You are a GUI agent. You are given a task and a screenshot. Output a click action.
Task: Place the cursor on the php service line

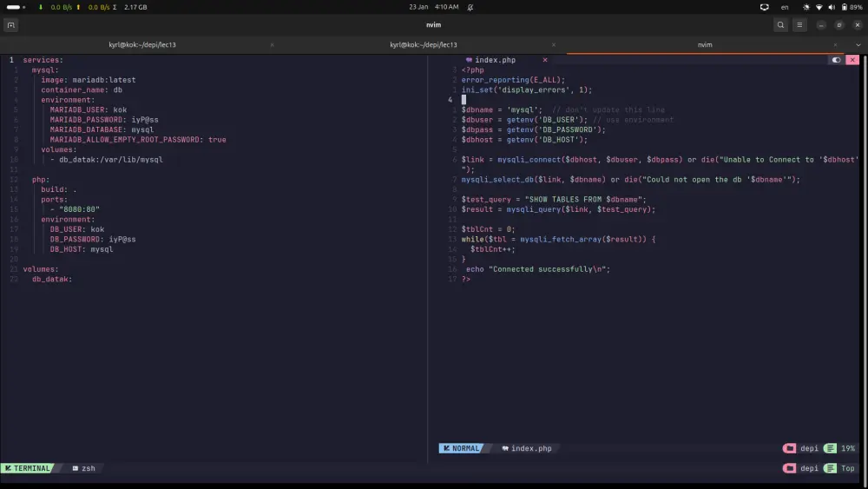pos(40,180)
